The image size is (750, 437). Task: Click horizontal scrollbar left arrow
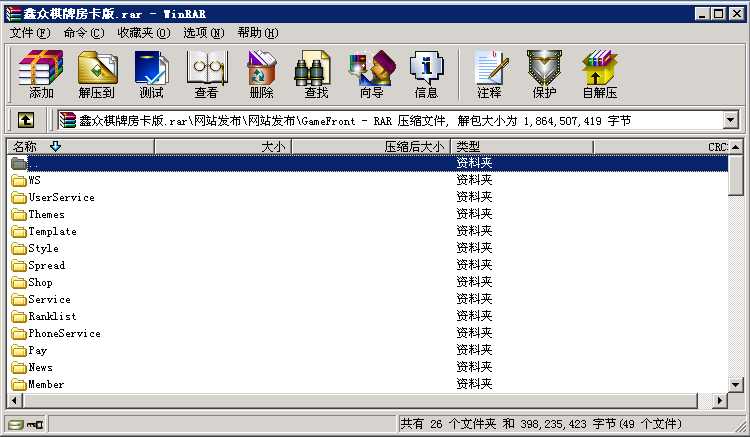coord(14,400)
